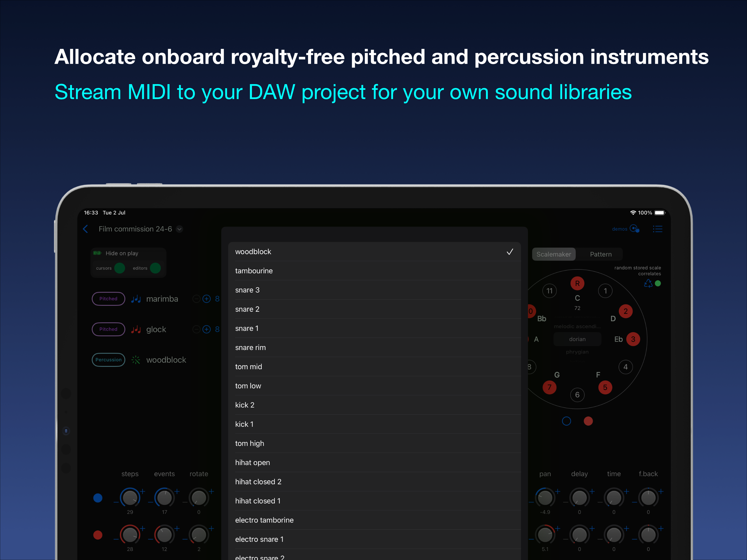This screenshot has width=747, height=560.
Task: Toggle the editors green switch
Action: pos(155,268)
